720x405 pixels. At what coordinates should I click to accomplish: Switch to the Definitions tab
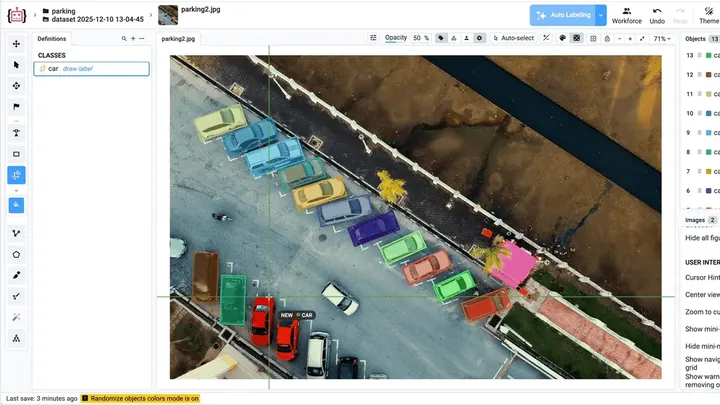click(52, 39)
